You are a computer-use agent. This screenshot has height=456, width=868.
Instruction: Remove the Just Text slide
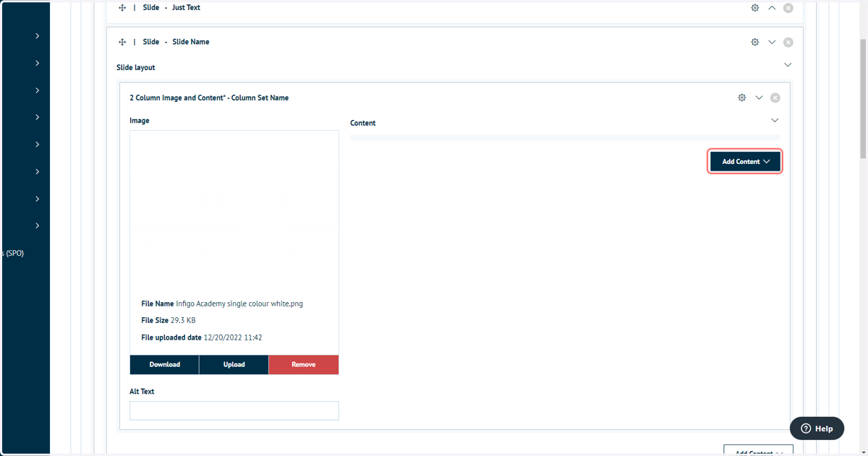pos(788,8)
